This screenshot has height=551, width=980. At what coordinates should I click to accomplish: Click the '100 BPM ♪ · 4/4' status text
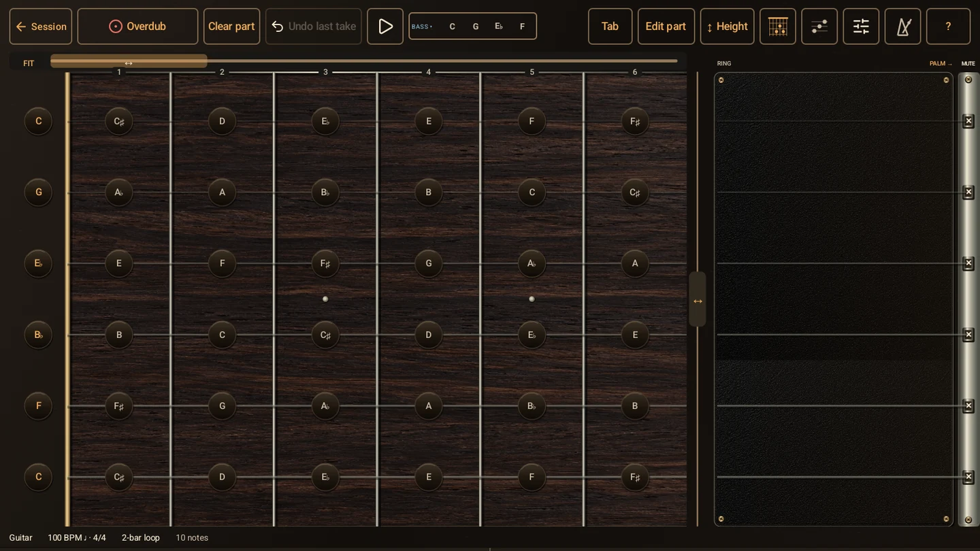point(77,537)
